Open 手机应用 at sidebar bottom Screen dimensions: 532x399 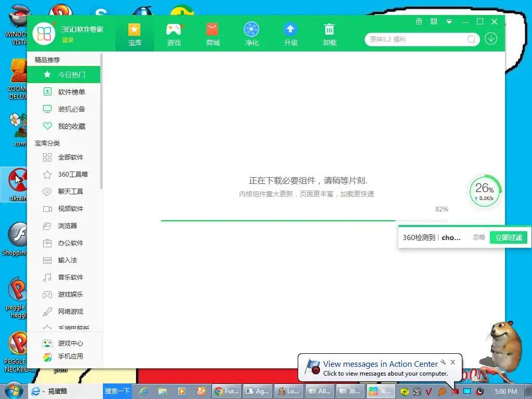62,356
